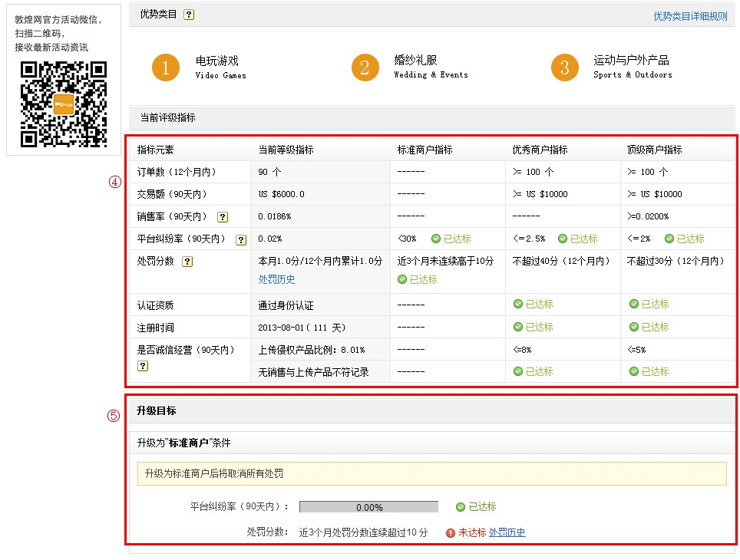Open the 是否诚信经营 help icon
The width and height of the screenshot is (740, 560).
(144, 366)
